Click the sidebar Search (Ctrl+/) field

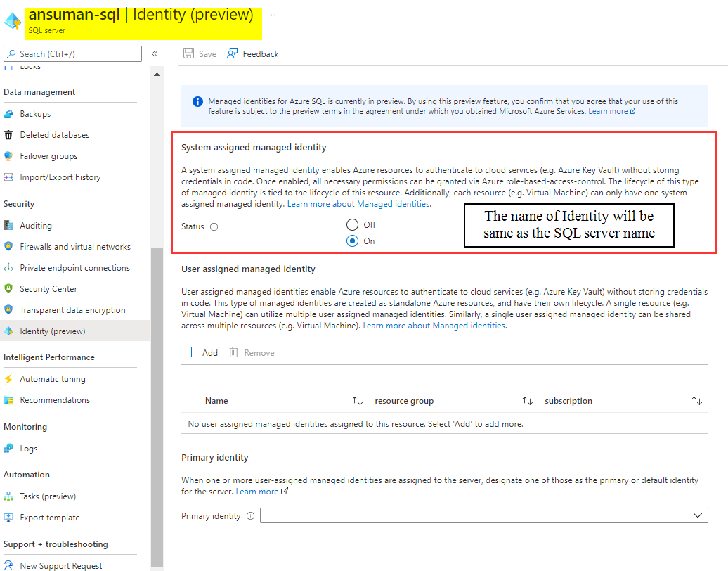point(73,54)
